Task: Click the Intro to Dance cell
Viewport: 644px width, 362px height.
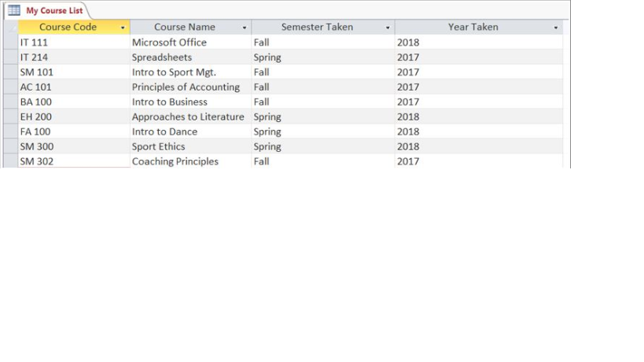Action: coord(189,132)
